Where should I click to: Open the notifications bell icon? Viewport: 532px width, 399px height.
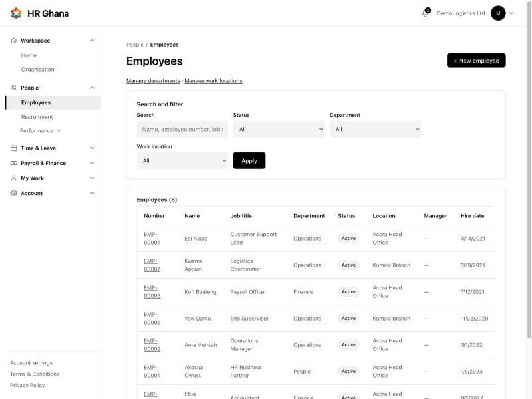[425, 13]
